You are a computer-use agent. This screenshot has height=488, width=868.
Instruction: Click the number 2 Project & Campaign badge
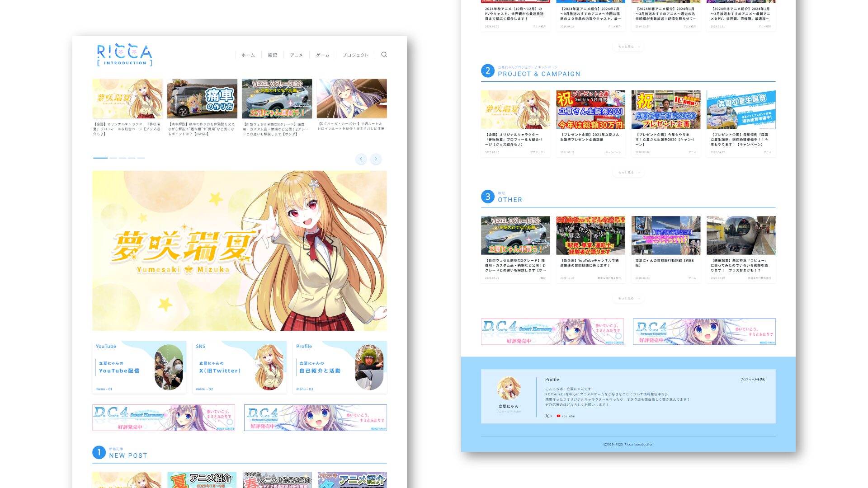(x=487, y=71)
